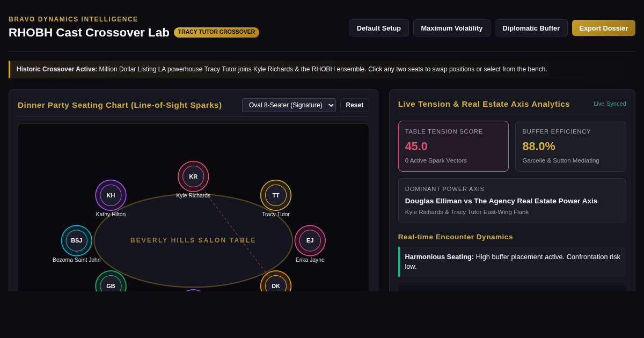Apply the Default Setup preset

(379, 28)
